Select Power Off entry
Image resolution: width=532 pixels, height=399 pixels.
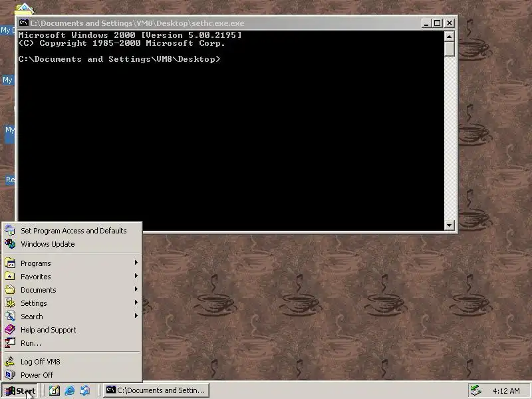click(72, 375)
